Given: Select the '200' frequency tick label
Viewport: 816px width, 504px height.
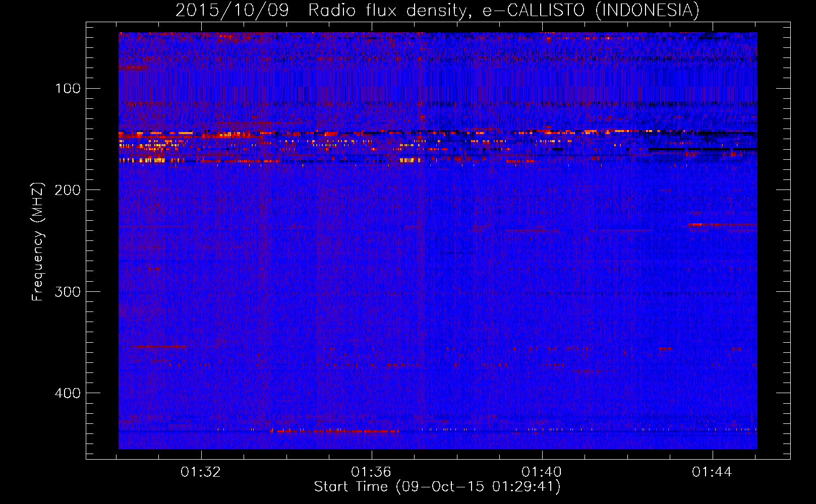Looking at the screenshot, I should [x=68, y=190].
